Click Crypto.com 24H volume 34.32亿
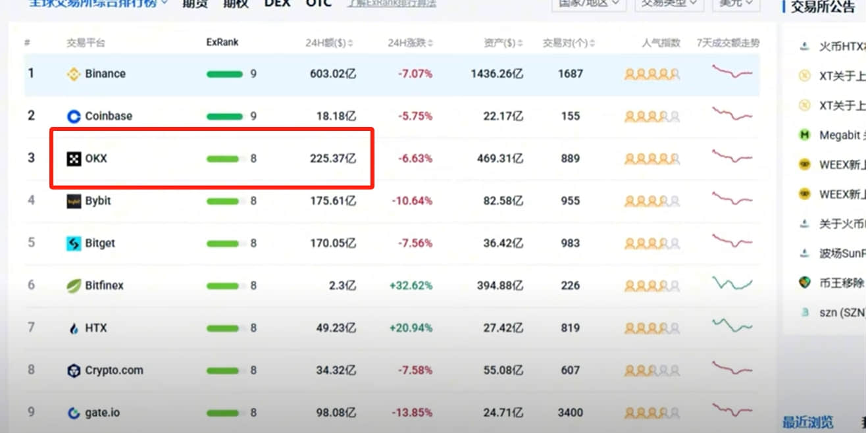868x433 pixels. click(336, 370)
